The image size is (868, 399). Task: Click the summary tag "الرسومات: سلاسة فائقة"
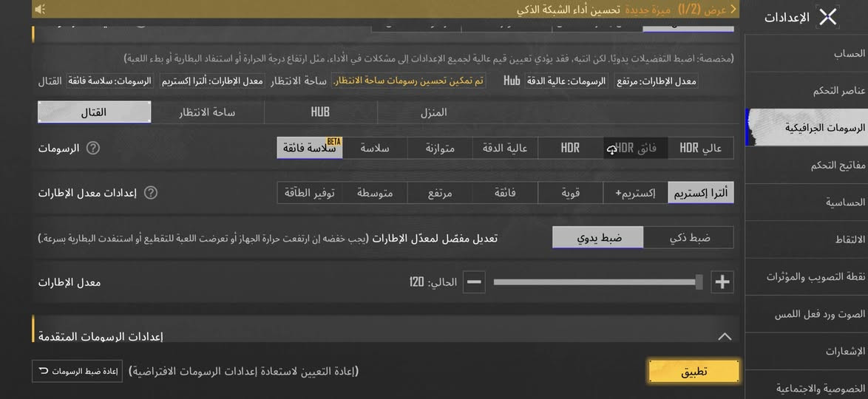pos(109,81)
